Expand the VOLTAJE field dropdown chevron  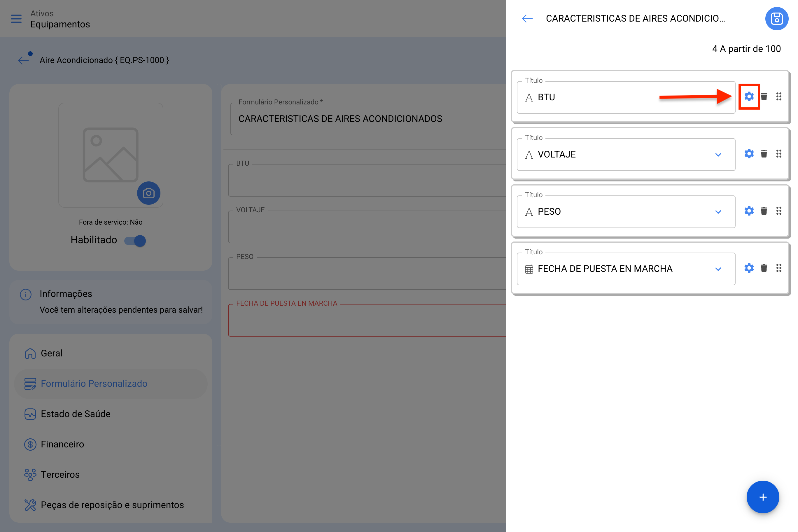(x=718, y=155)
